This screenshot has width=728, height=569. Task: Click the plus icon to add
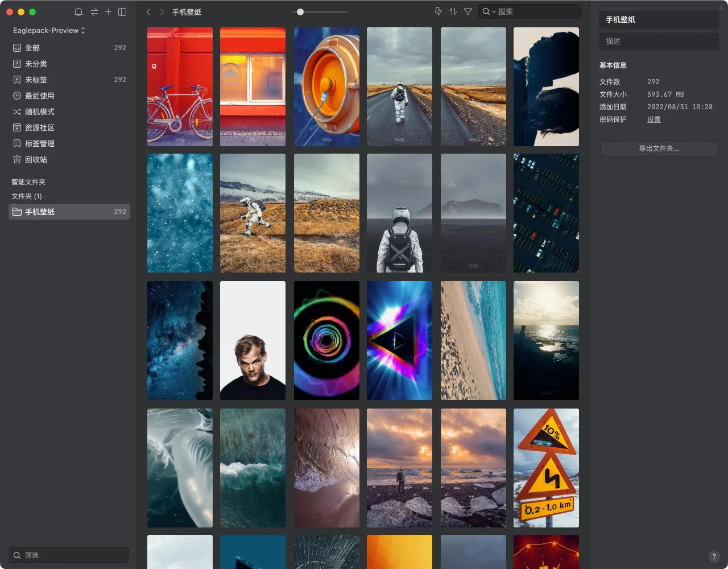[108, 11]
